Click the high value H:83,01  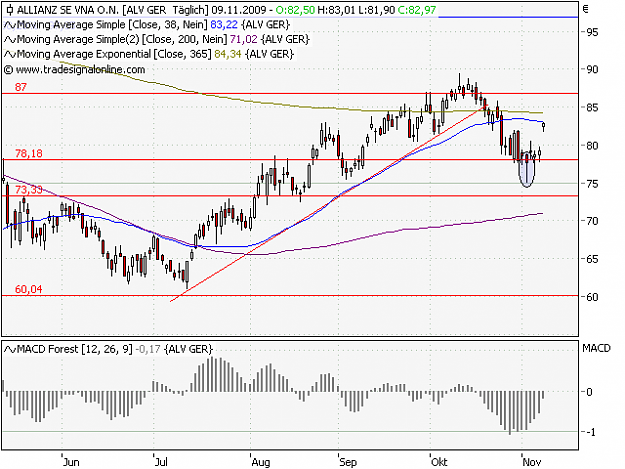pyautogui.click(x=336, y=10)
